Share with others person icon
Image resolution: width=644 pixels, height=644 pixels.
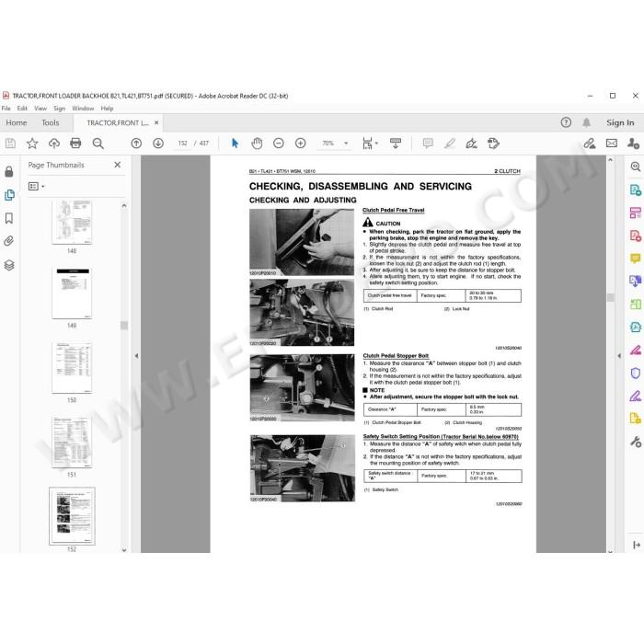click(x=633, y=144)
